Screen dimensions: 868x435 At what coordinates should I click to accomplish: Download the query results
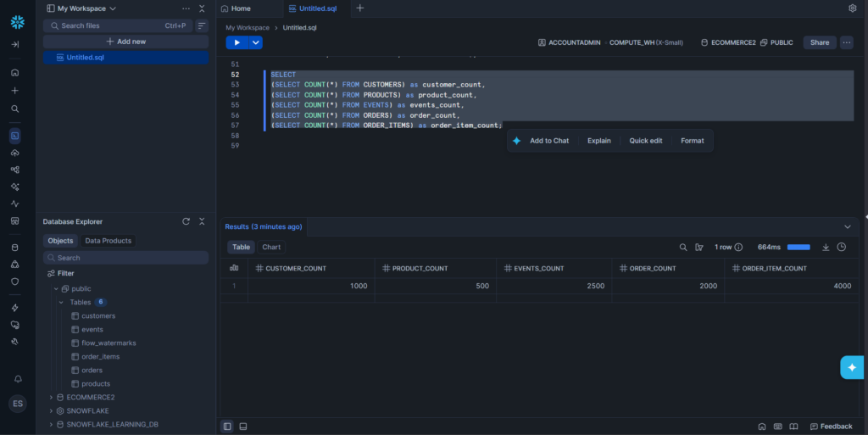826,248
